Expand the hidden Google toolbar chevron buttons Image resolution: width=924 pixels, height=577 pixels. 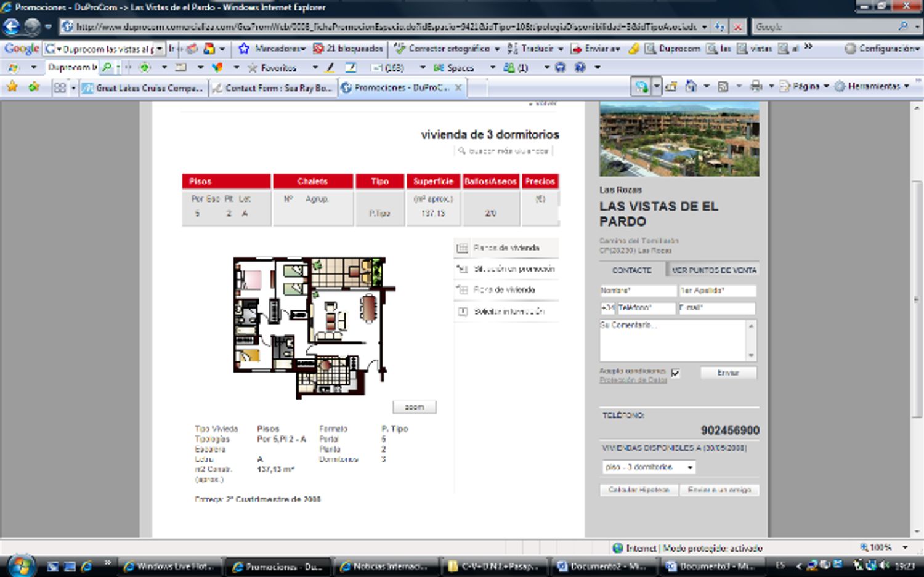808,47
